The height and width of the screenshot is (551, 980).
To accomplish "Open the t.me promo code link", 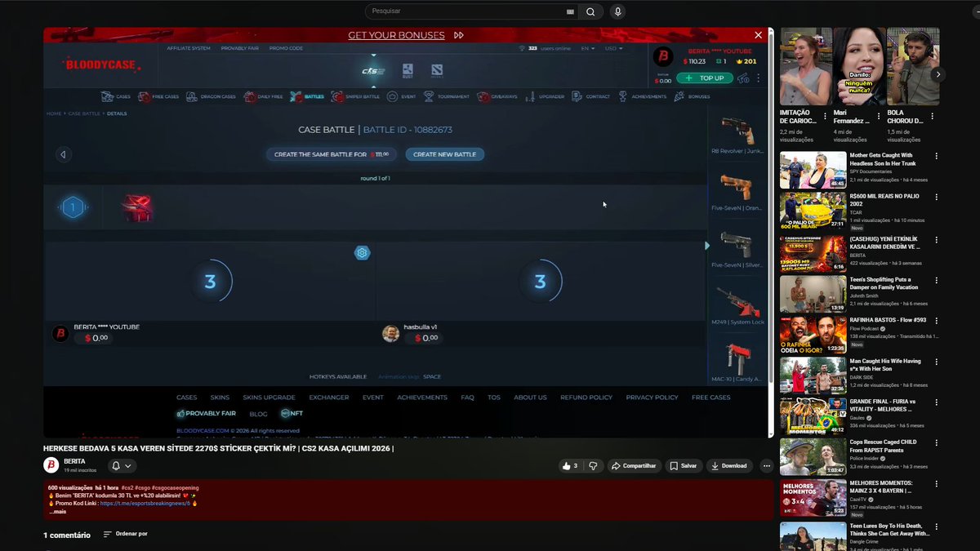I will coord(145,504).
